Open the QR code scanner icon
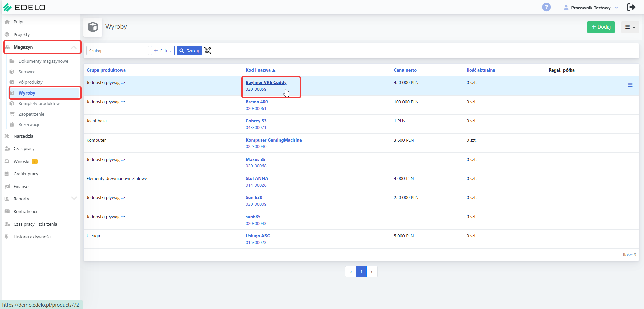Image resolution: width=644 pixels, height=309 pixels. point(207,51)
